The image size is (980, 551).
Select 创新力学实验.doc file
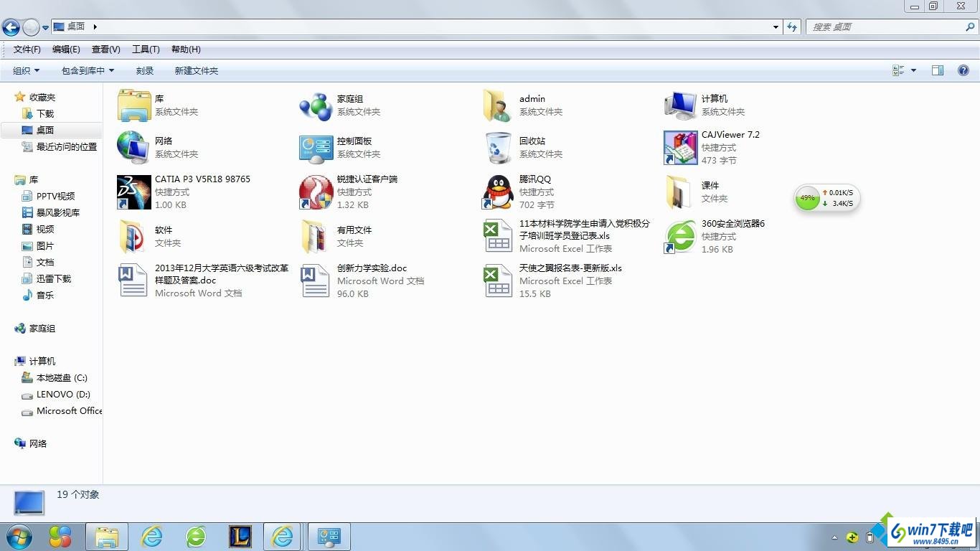(316, 281)
